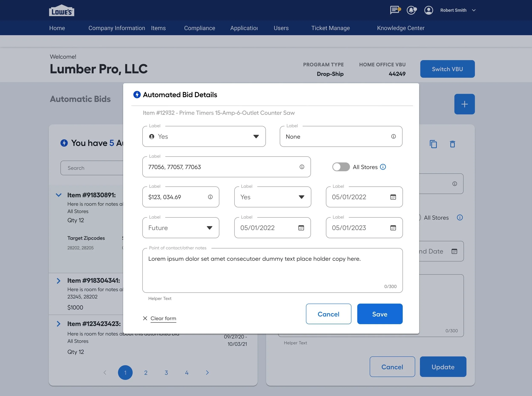The image size is (532, 396).
Task: Open the notifications bell icon
Action: (x=411, y=10)
